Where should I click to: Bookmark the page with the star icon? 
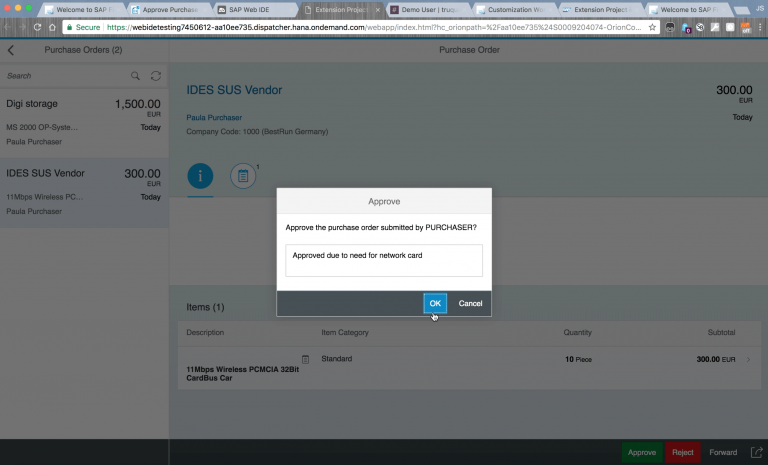click(652, 27)
